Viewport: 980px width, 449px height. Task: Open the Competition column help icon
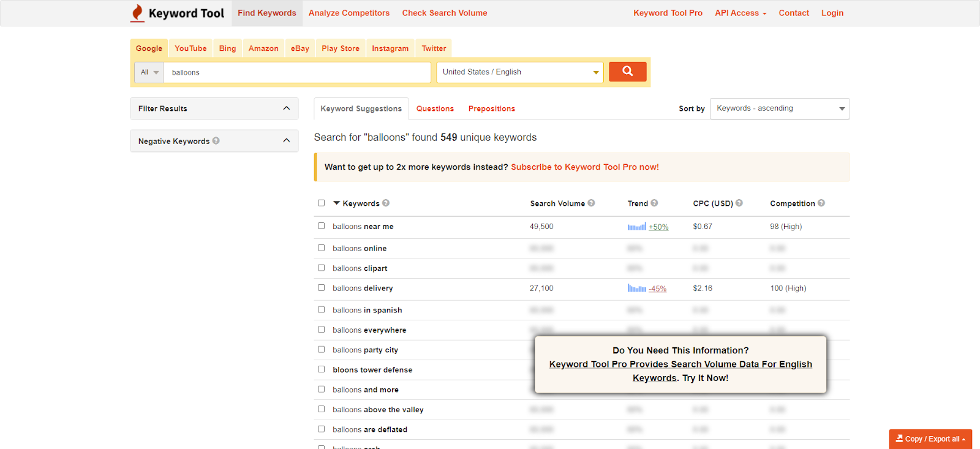pos(821,203)
